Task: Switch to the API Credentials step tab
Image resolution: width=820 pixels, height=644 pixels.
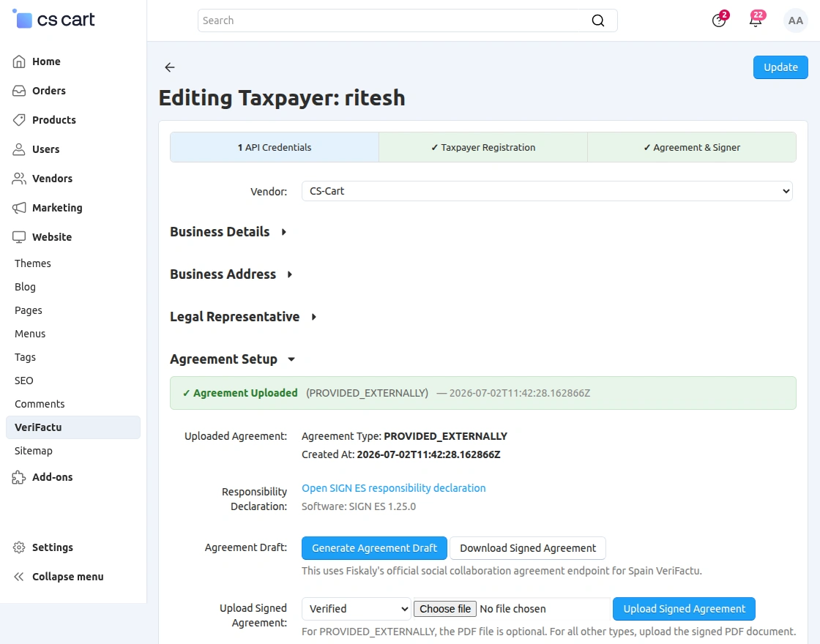Action: click(x=275, y=147)
